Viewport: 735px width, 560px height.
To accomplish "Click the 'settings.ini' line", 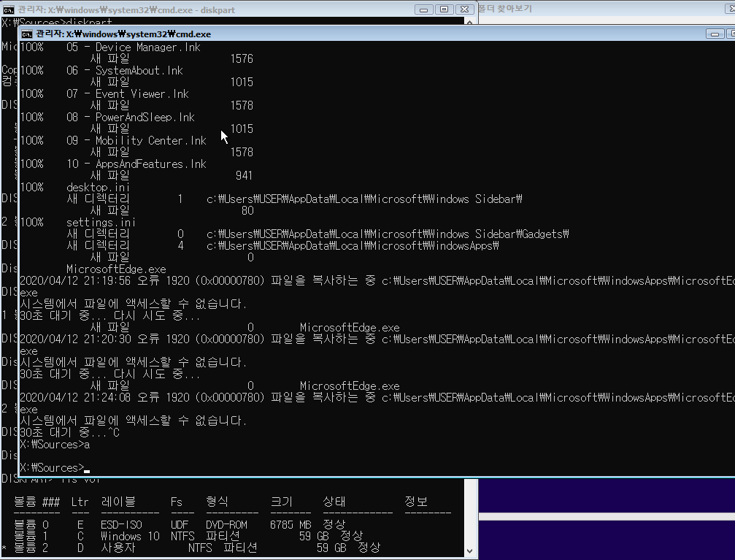I will [x=78, y=222].
